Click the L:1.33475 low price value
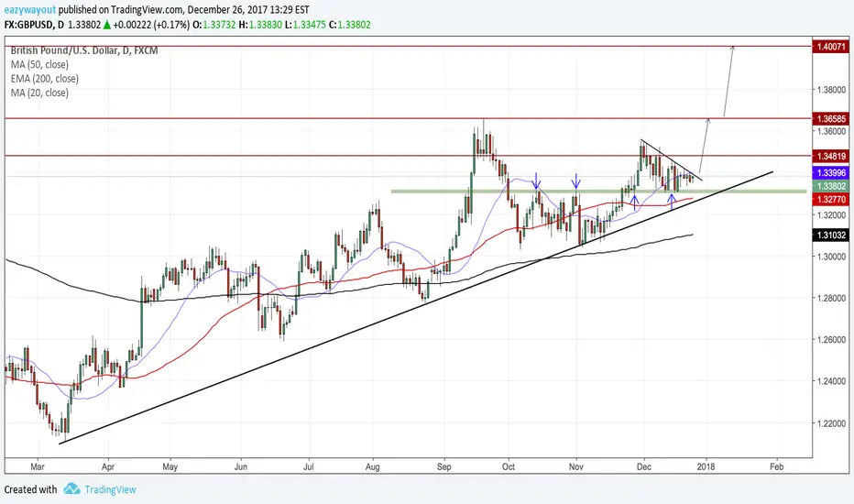 (x=305, y=25)
